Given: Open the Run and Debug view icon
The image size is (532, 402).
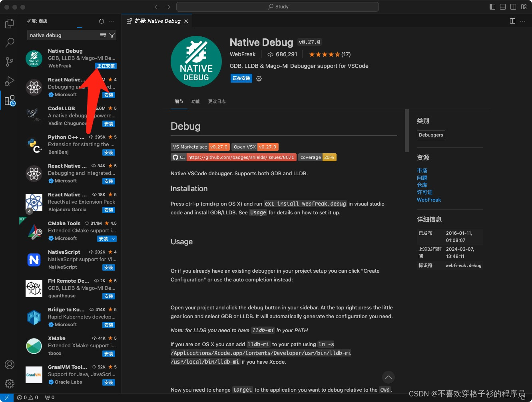Looking at the screenshot, I should pyautogui.click(x=9, y=81).
